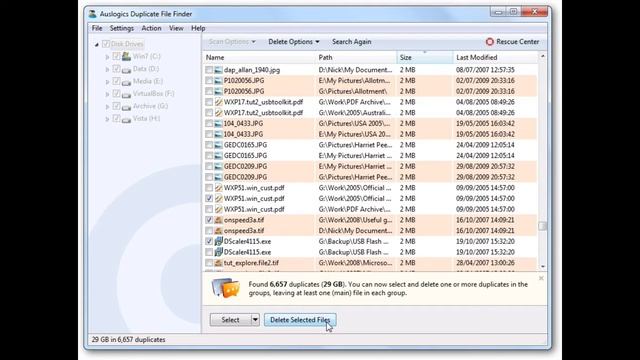
Task: Click the VirtualBox (F:) drive icon
Action: (127, 94)
